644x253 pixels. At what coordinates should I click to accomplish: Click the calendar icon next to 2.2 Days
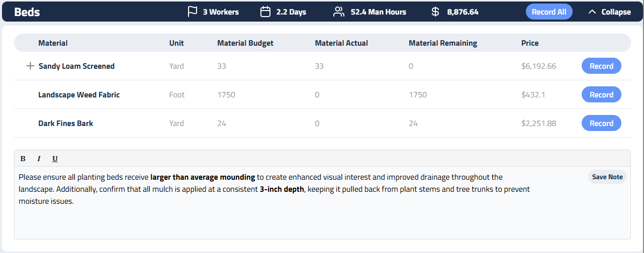click(x=265, y=12)
